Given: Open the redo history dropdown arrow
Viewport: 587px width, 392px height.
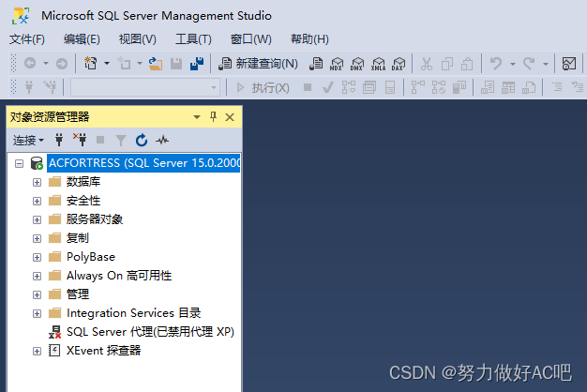Looking at the screenshot, I should click(546, 64).
